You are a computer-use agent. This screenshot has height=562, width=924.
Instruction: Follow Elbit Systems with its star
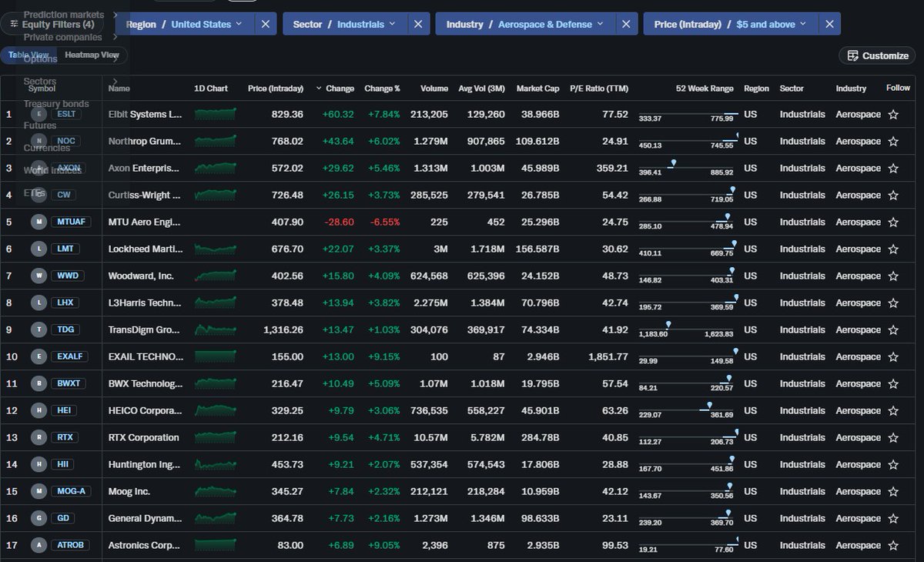893,114
